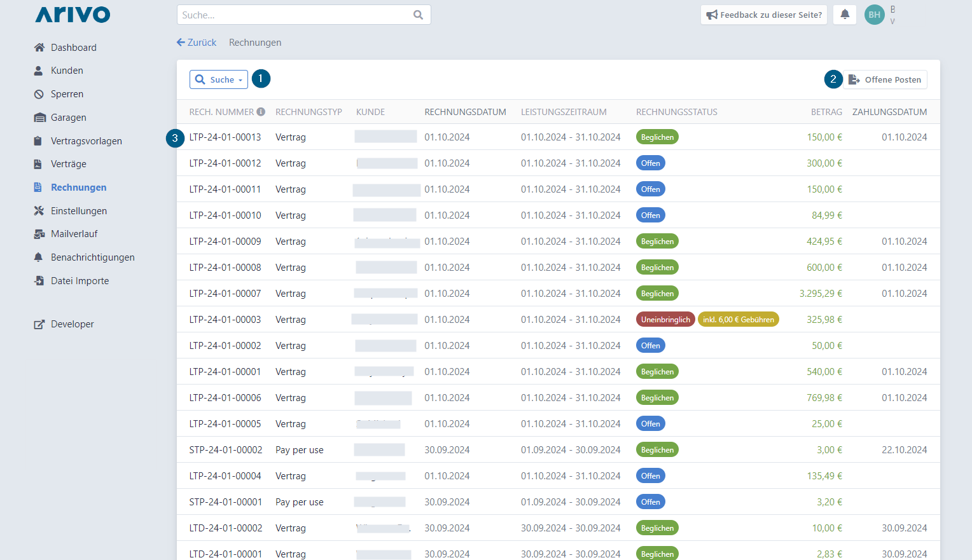Open the Dashboard home icon
The width and height of the screenshot is (972, 560).
[x=39, y=48]
